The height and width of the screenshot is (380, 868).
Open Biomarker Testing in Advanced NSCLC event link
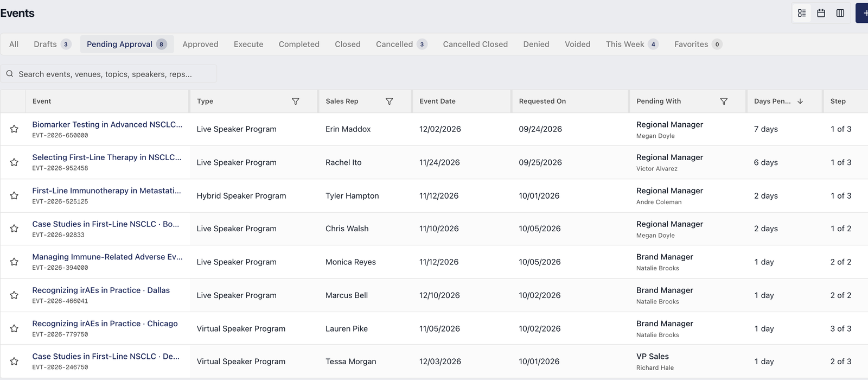(x=107, y=124)
